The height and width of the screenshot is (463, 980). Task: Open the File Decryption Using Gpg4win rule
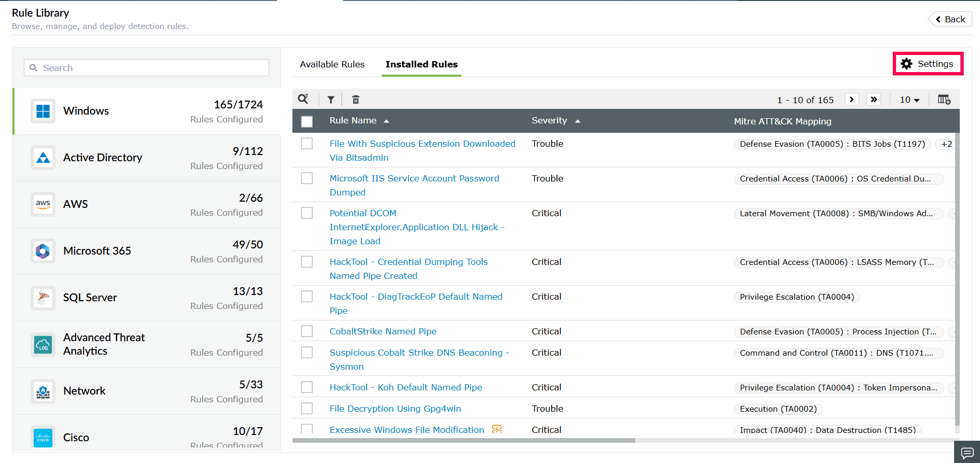point(395,409)
